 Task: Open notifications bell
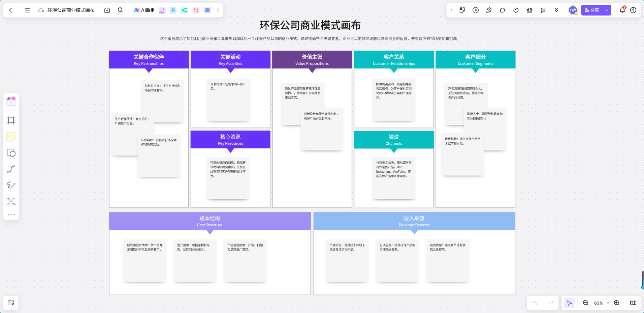point(622,10)
